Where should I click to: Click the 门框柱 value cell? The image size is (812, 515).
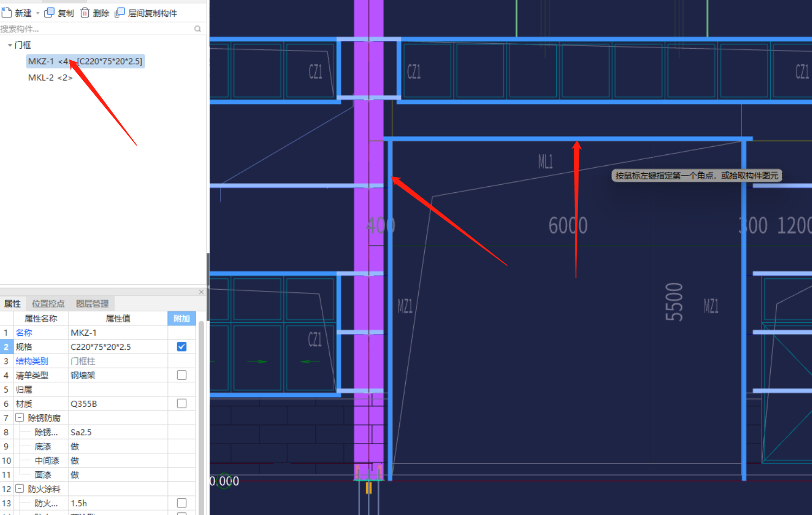point(118,361)
